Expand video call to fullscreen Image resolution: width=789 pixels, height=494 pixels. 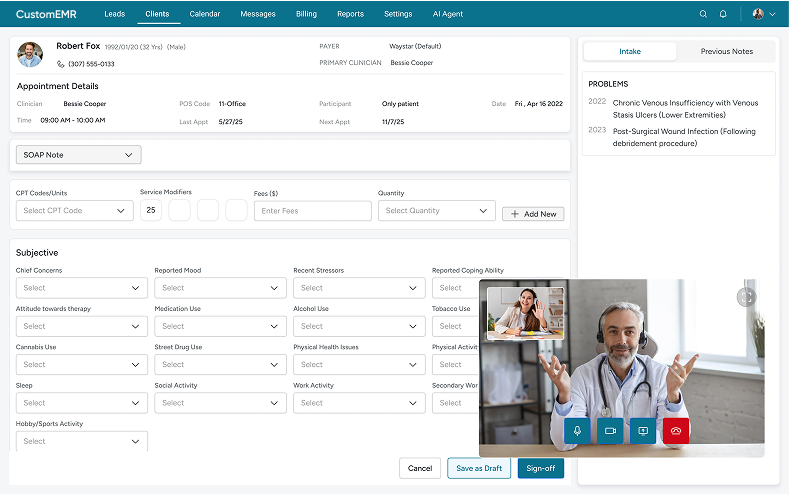pyautogui.click(x=746, y=297)
